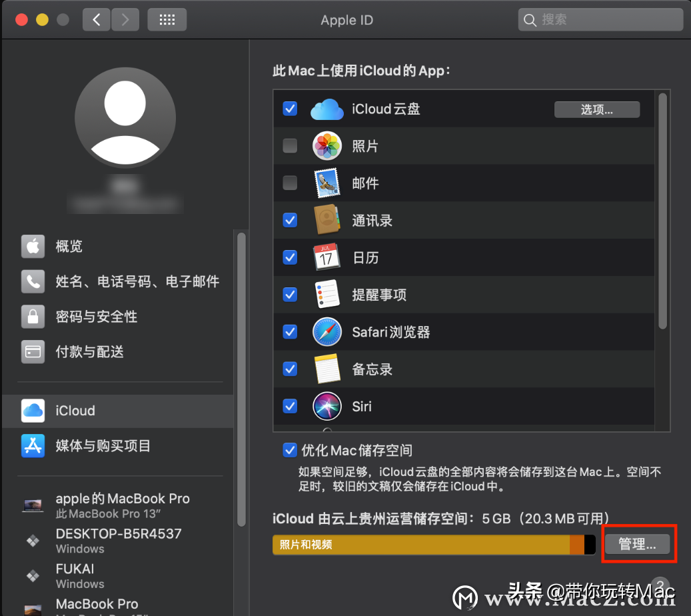Click the search magnifier icon
The height and width of the screenshot is (616, 691).
click(x=530, y=20)
